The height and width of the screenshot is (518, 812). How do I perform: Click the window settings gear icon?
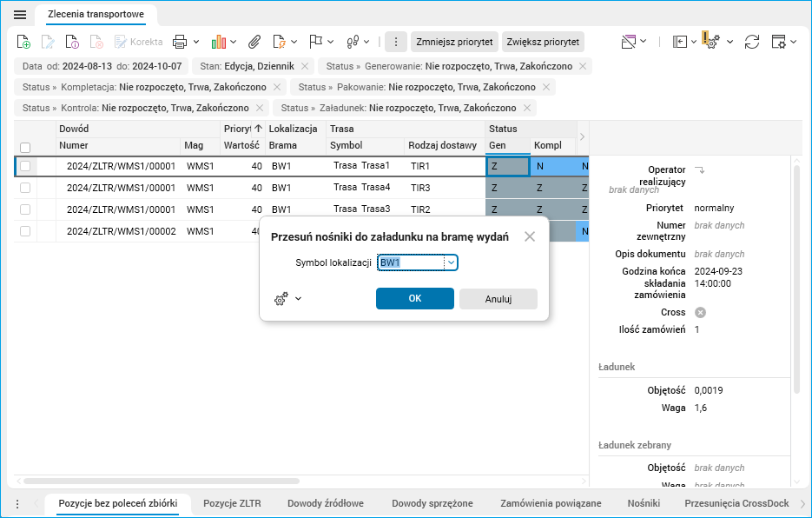pyautogui.click(x=779, y=42)
